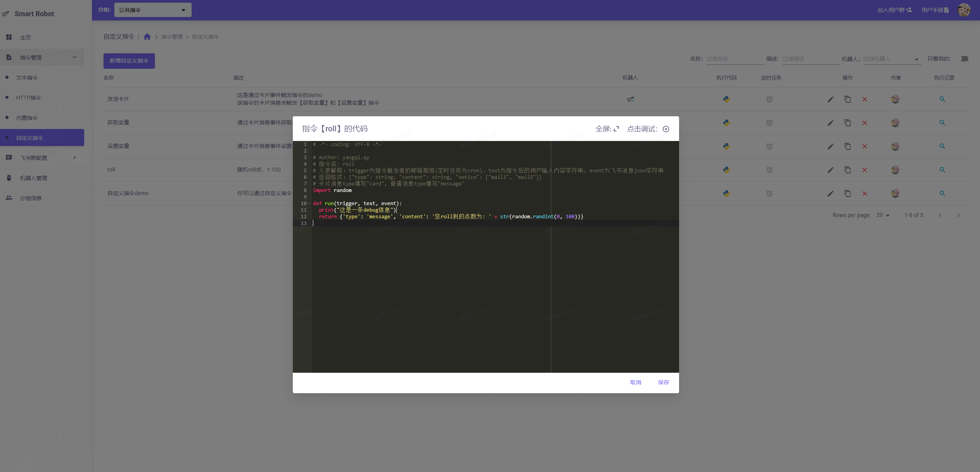Click 取消 to cancel the dialog

click(x=635, y=382)
